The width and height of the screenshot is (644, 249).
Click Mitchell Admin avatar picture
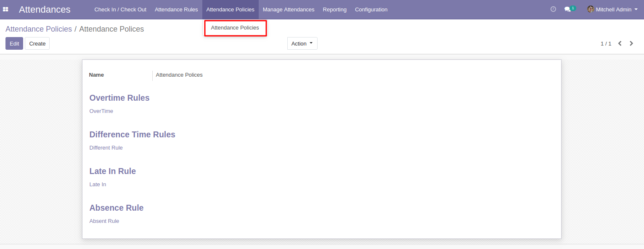point(591,9)
